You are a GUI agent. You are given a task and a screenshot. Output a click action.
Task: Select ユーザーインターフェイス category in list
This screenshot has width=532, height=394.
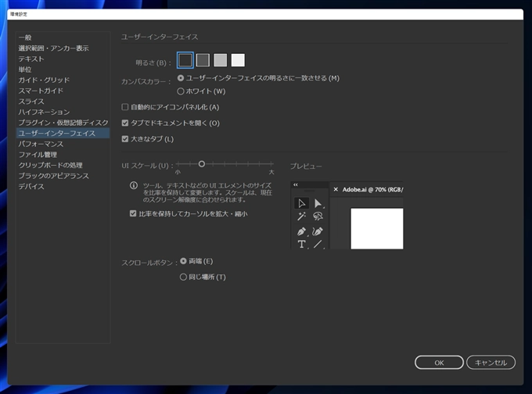[x=63, y=133]
